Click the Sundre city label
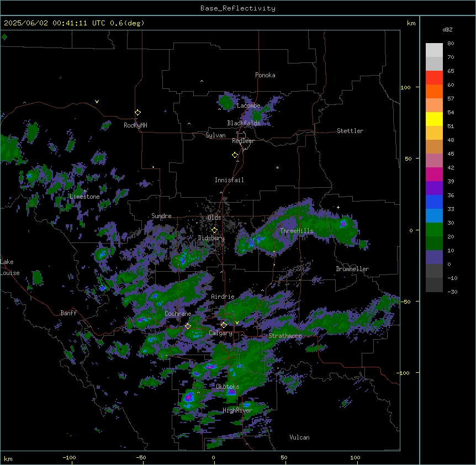The width and height of the screenshot is (476, 465). tap(161, 216)
